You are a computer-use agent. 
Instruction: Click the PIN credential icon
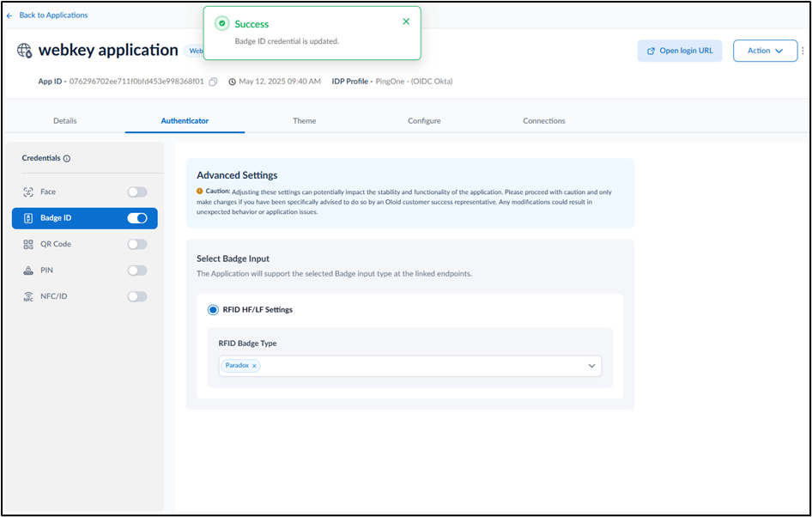point(28,271)
